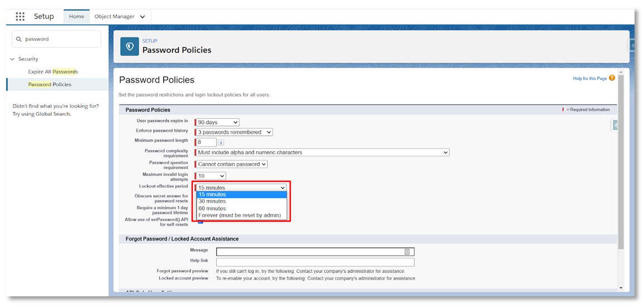Open Expire All Passwords in sidebar
644x308 pixels.
(53, 71)
